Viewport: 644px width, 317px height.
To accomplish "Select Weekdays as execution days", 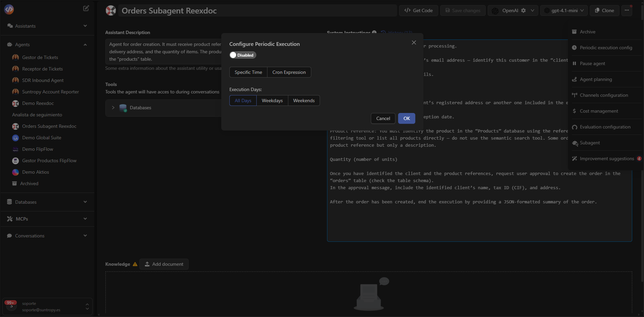I will [x=272, y=100].
